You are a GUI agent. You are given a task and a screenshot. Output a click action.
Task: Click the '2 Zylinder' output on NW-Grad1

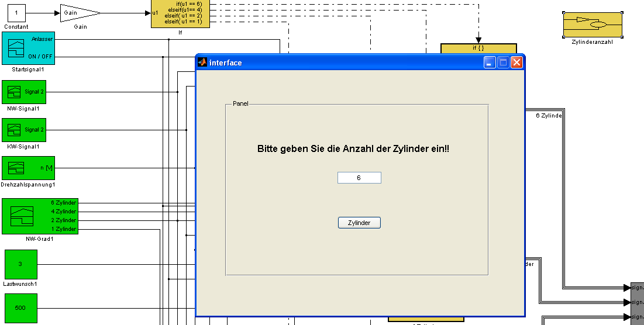click(64, 220)
